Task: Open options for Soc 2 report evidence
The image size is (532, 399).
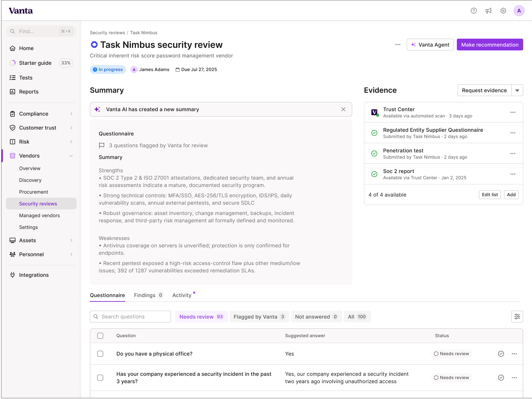Action: pyautogui.click(x=513, y=174)
